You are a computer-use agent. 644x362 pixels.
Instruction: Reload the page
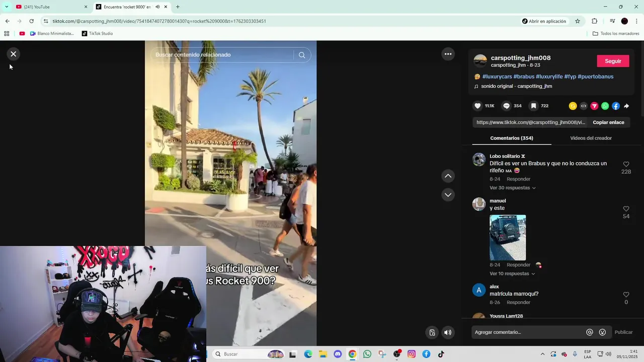(31, 21)
